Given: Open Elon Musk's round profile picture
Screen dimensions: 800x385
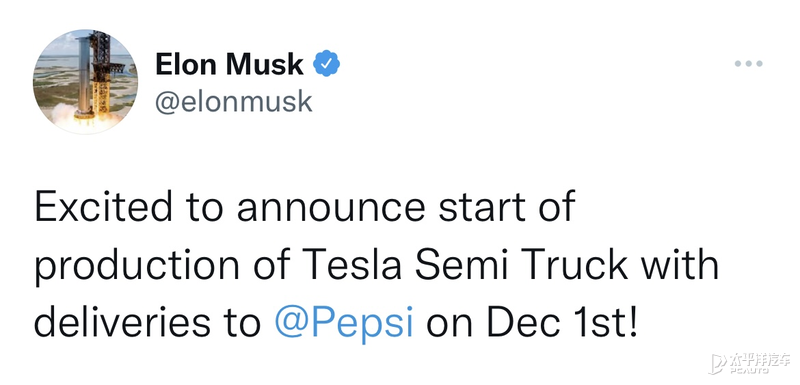Looking at the screenshot, I should [x=85, y=82].
